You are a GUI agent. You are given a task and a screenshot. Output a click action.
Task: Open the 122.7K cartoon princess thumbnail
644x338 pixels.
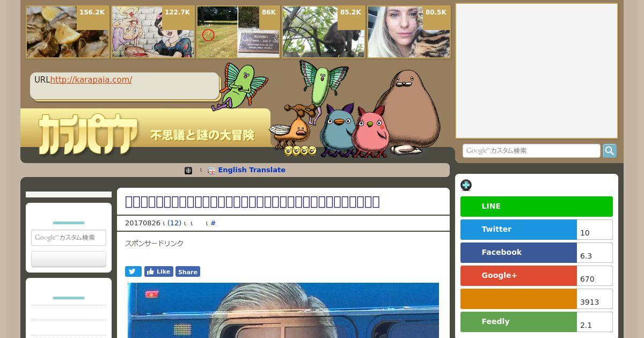(x=153, y=32)
